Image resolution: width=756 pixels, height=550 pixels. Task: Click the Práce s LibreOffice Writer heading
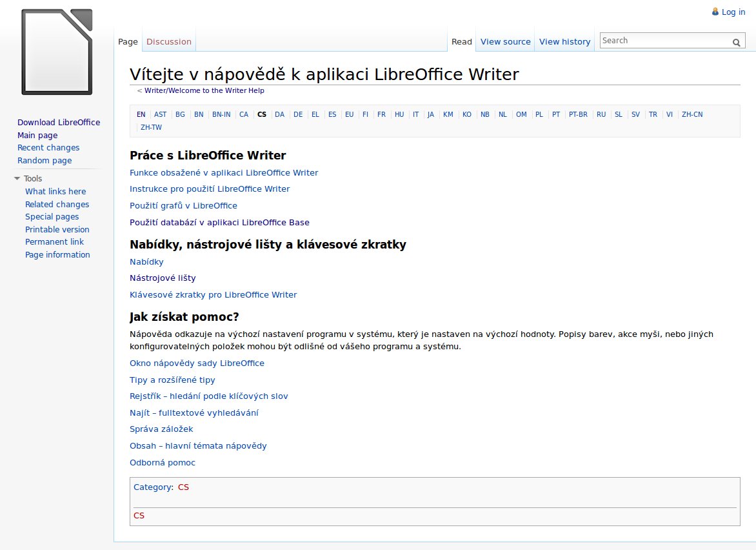pos(208,156)
